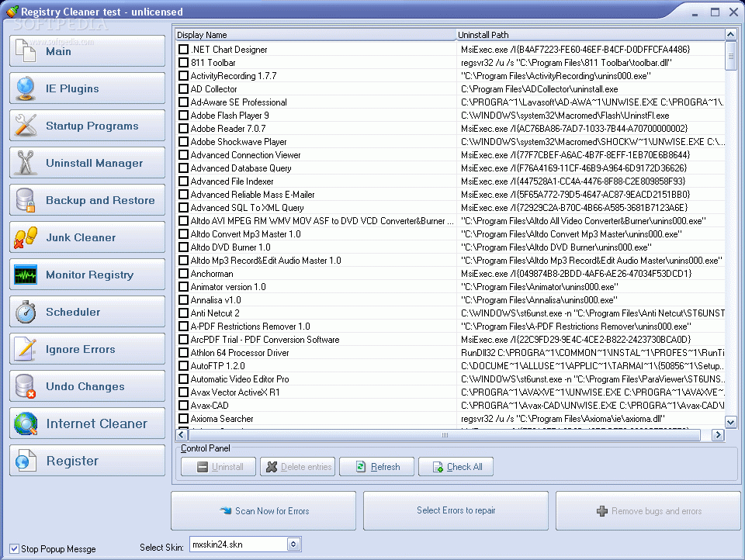This screenshot has height=560, width=745.
Task: Click the Ignore Errors pencil icon
Action: 25,349
